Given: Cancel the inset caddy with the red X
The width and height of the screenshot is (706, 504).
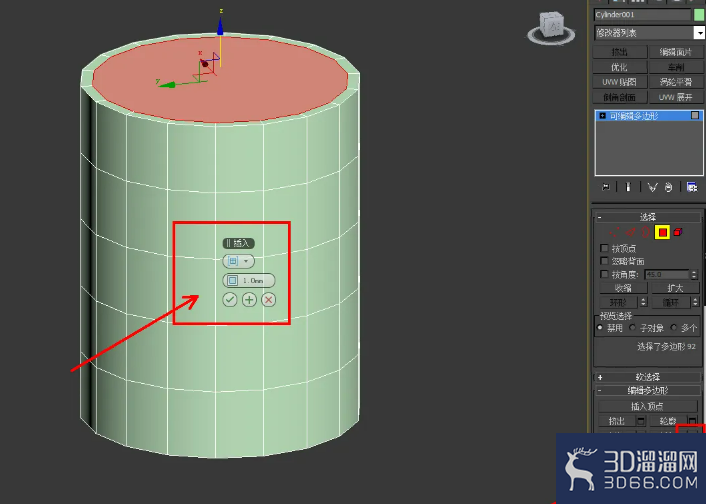Looking at the screenshot, I should [268, 300].
